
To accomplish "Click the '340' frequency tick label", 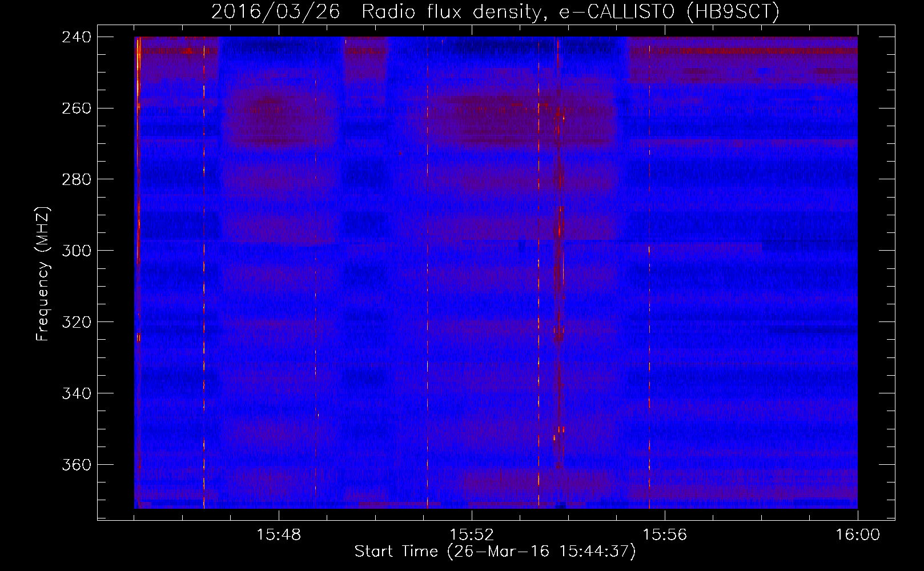I will tap(76, 393).
